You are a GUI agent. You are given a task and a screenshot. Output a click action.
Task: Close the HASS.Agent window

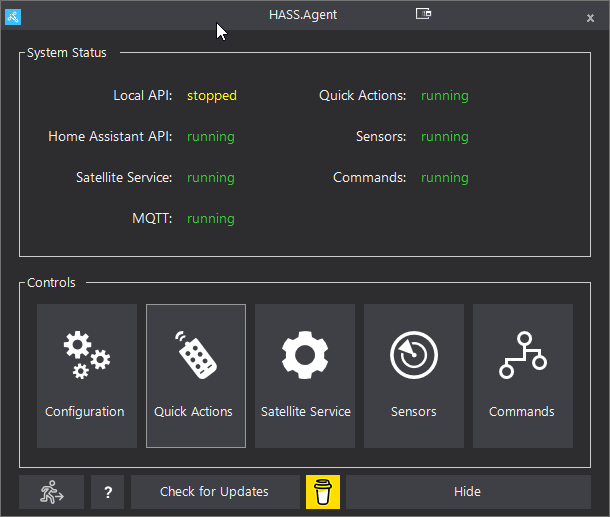point(590,18)
